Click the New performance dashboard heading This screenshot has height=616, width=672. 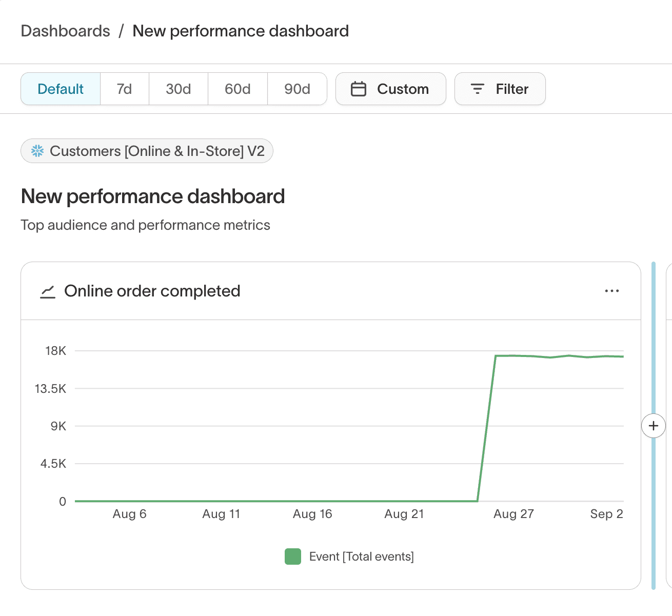pyautogui.click(x=153, y=196)
